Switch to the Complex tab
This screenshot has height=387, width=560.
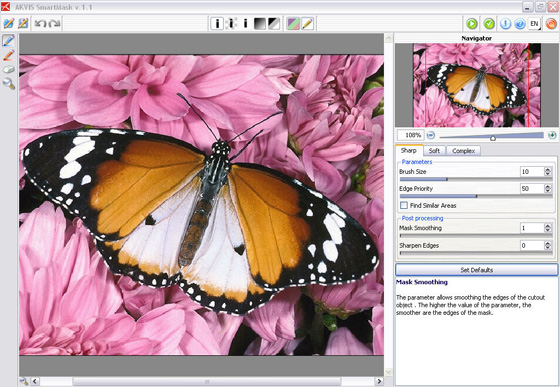(463, 151)
